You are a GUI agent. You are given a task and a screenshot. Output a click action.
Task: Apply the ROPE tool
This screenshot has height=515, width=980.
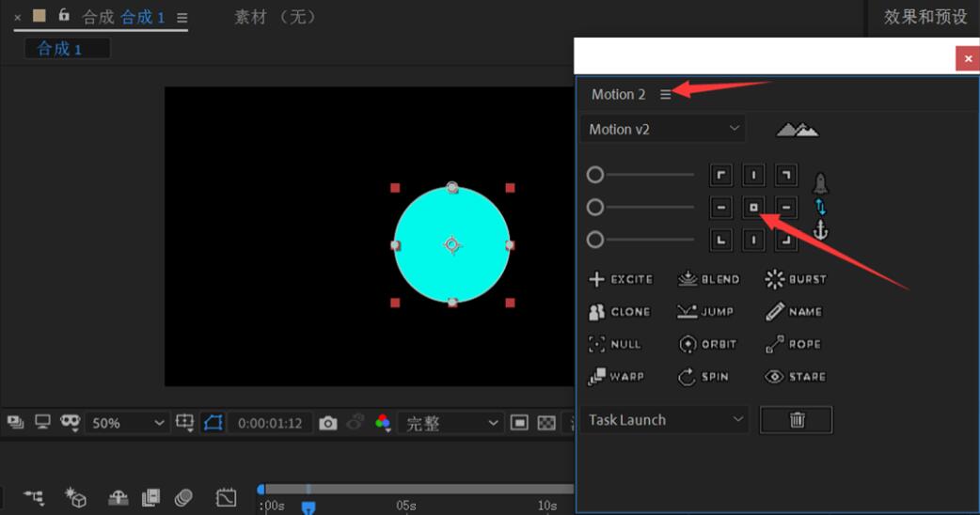(x=793, y=344)
